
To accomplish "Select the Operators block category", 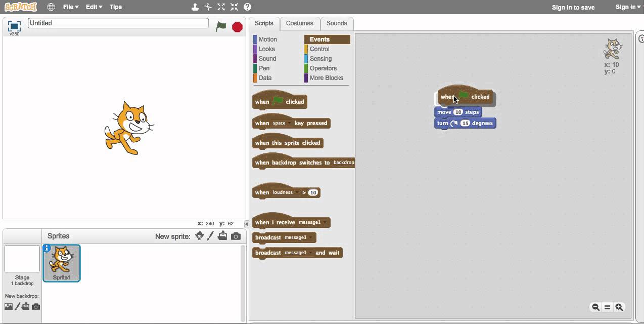I will pos(323,68).
